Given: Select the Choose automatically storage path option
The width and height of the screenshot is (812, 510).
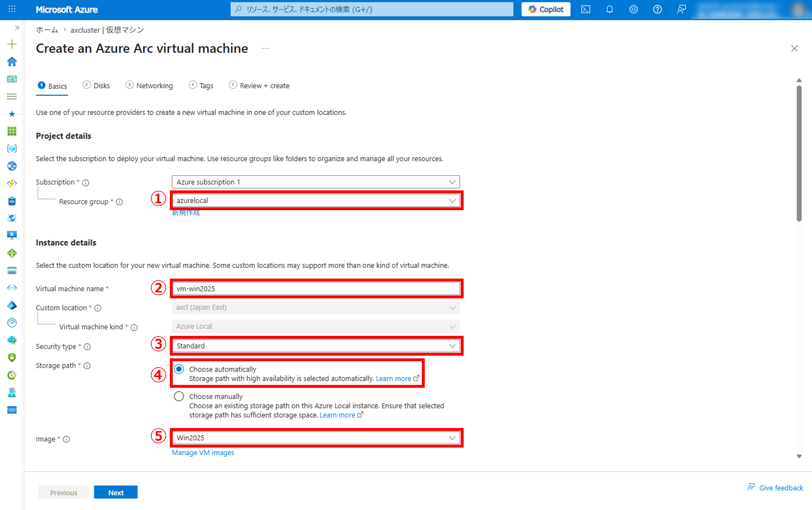Looking at the screenshot, I should 179,369.
